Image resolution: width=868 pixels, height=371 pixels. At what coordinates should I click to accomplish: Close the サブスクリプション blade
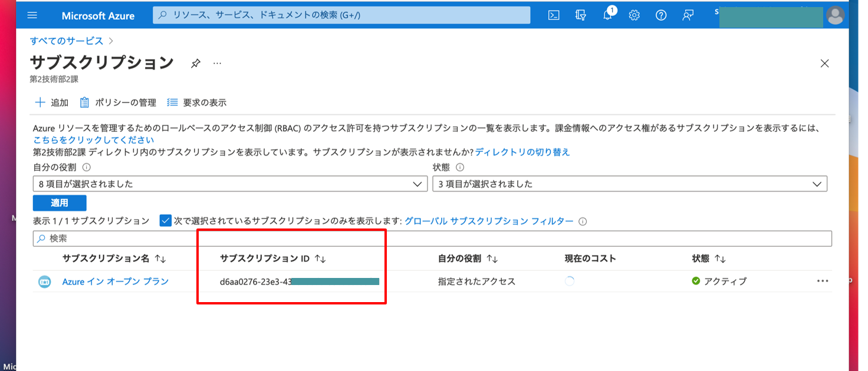825,64
